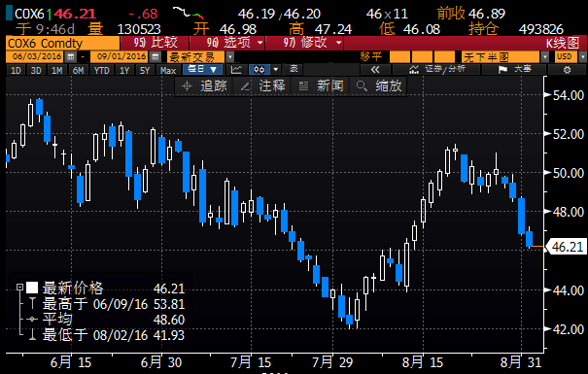Switch to line chart icon

[x=236, y=70]
